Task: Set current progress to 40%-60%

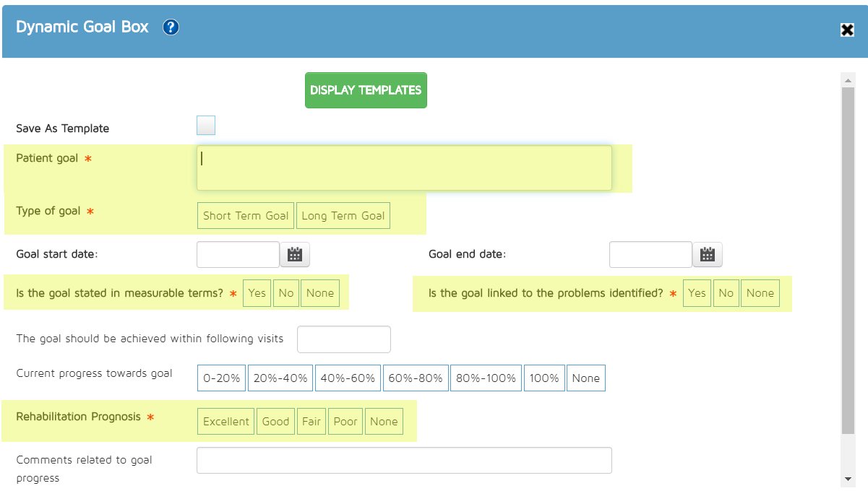Action: (x=348, y=378)
